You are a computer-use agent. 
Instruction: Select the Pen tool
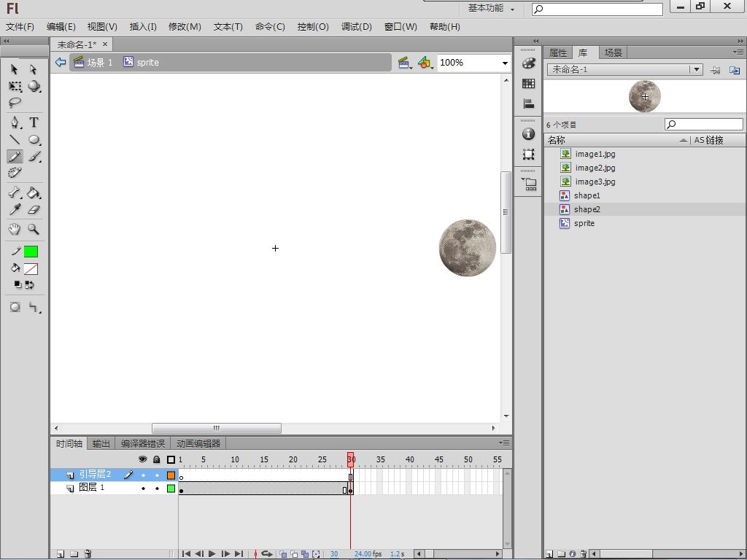[15, 122]
